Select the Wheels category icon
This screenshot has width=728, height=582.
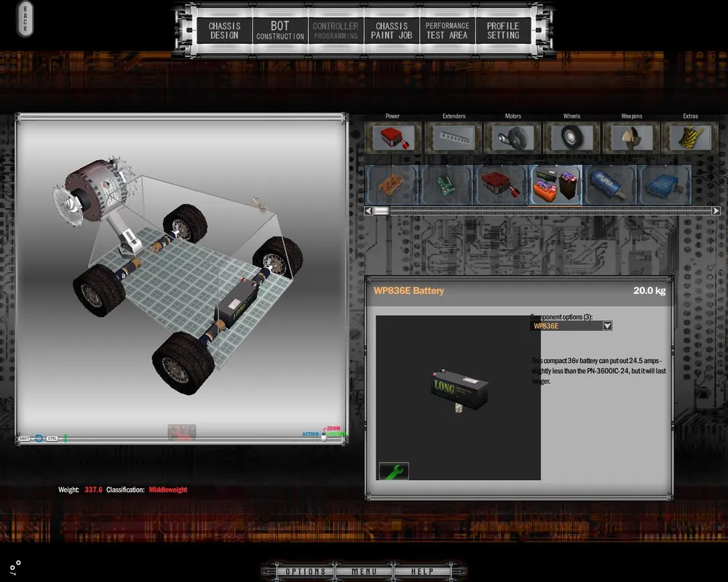click(571, 137)
